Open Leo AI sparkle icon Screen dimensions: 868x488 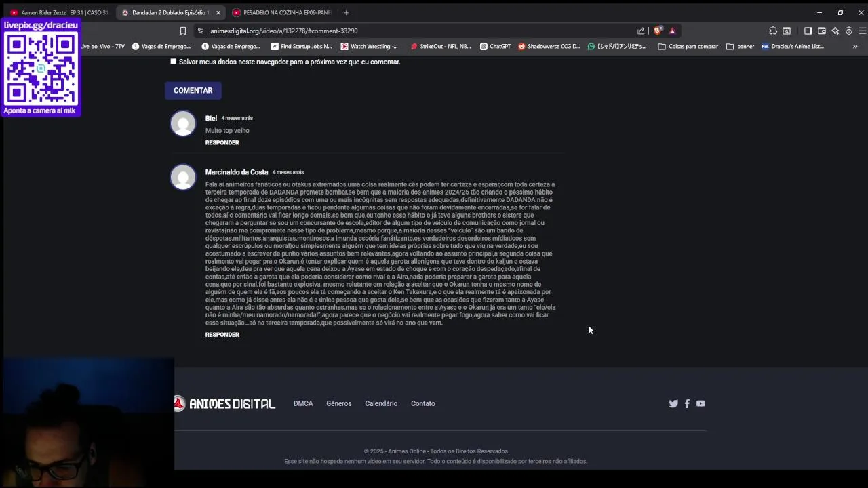coord(835,30)
